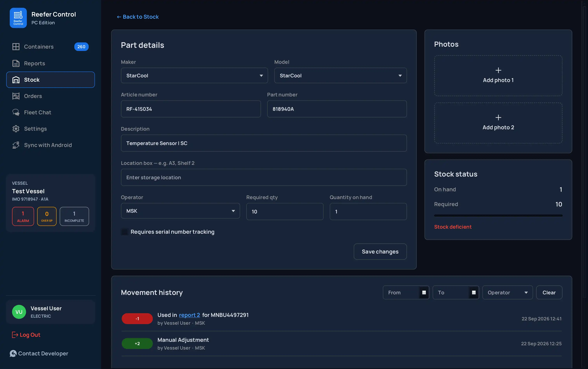Open Reports in the sidebar

[51, 63]
